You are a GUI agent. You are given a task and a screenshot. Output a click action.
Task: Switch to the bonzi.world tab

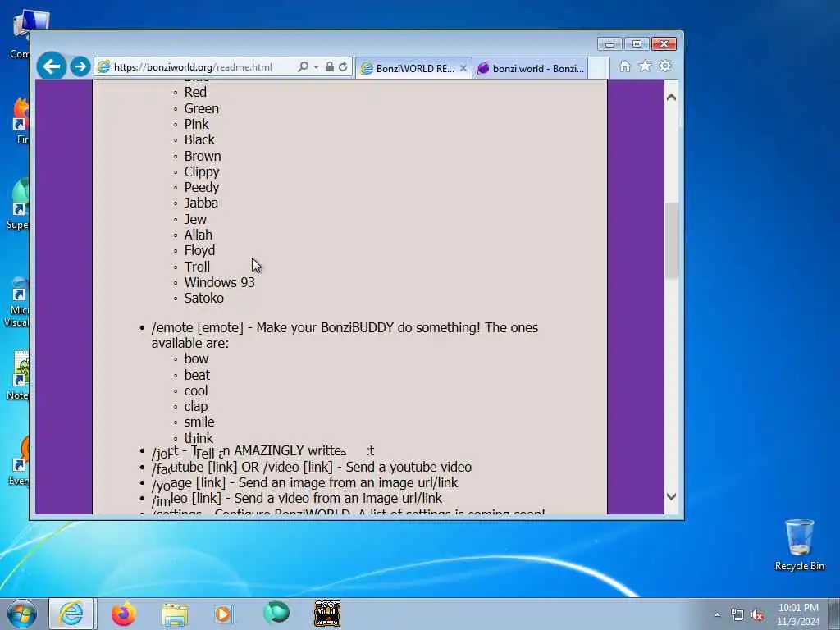pyautogui.click(x=531, y=69)
